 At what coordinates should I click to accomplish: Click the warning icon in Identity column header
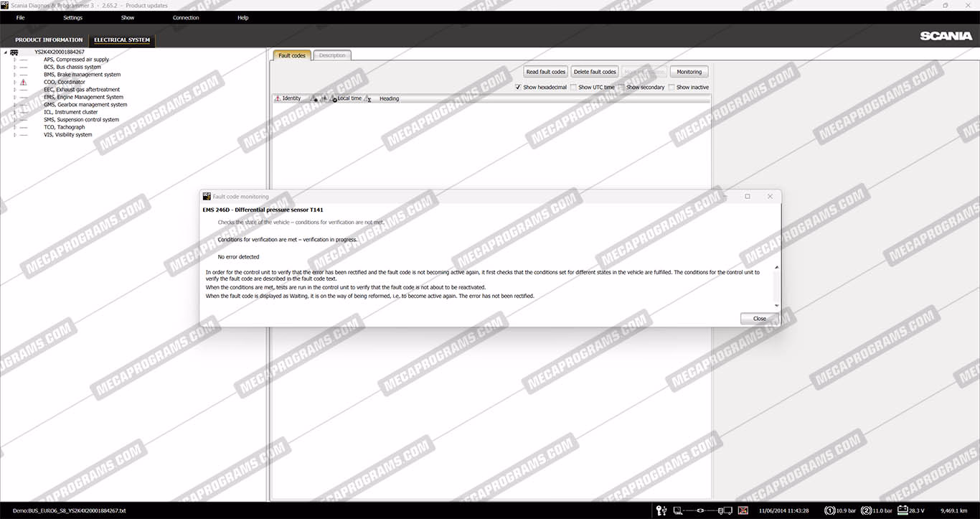[x=278, y=98]
